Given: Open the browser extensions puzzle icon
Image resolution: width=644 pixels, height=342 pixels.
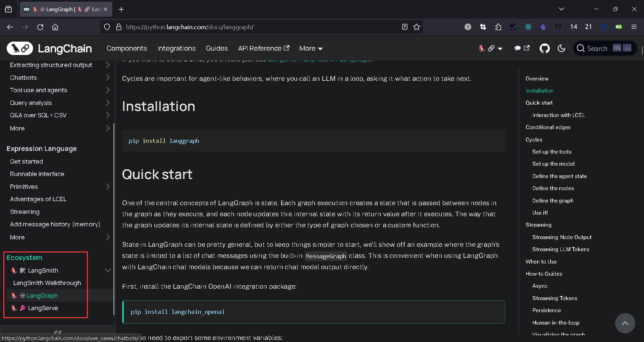Looking at the screenshot, I should [498, 27].
